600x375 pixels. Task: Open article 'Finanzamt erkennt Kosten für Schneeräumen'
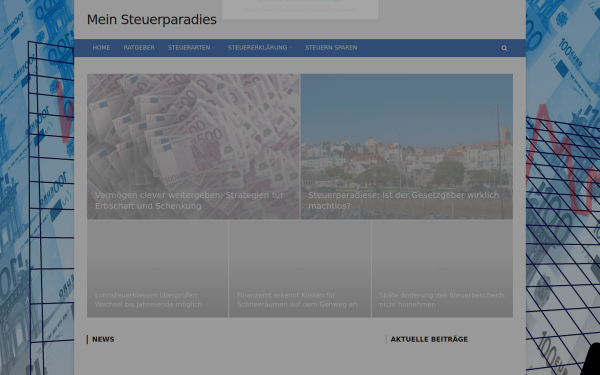click(297, 300)
